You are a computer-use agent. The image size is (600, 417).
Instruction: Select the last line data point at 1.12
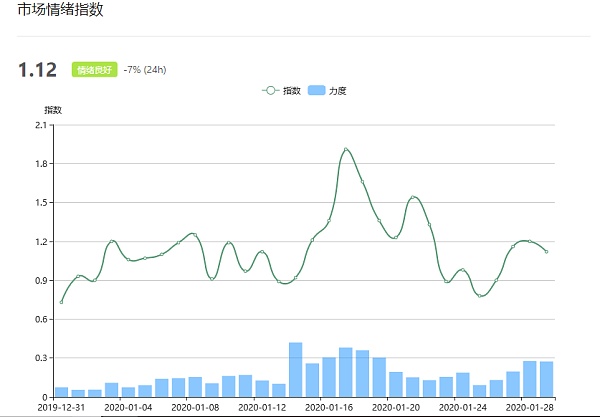(546, 251)
